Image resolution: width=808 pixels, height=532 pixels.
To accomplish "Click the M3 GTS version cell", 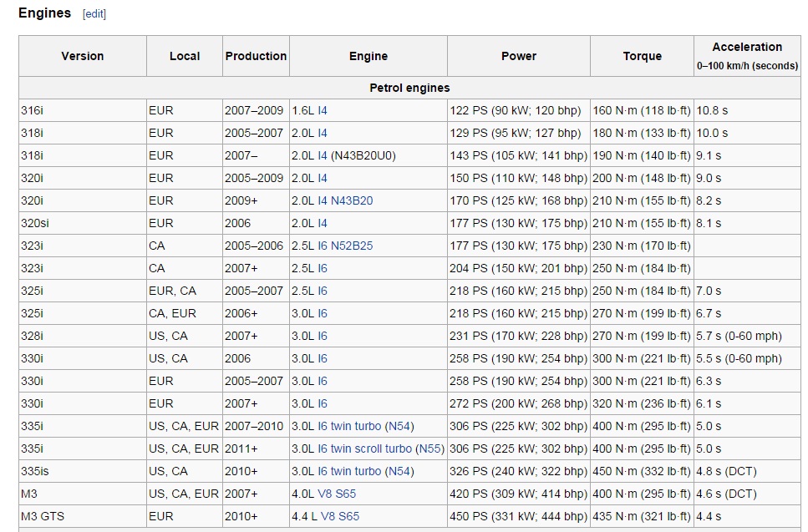I will coord(43,516).
